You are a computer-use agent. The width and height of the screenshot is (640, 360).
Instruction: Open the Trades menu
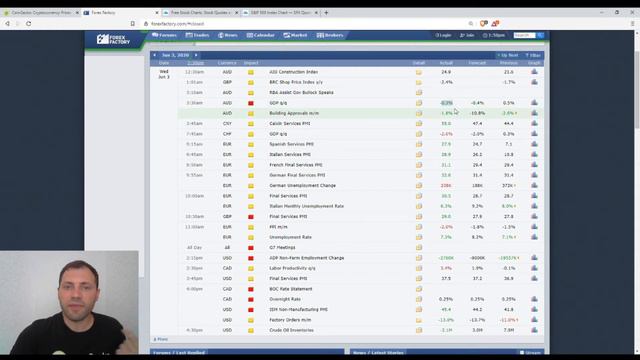[198, 36]
